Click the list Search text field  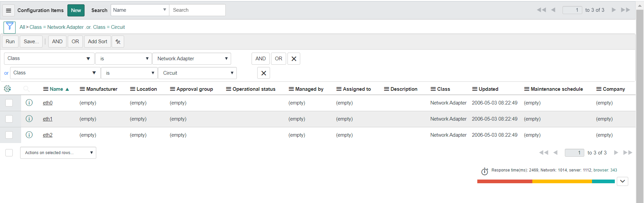(x=197, y=10)
